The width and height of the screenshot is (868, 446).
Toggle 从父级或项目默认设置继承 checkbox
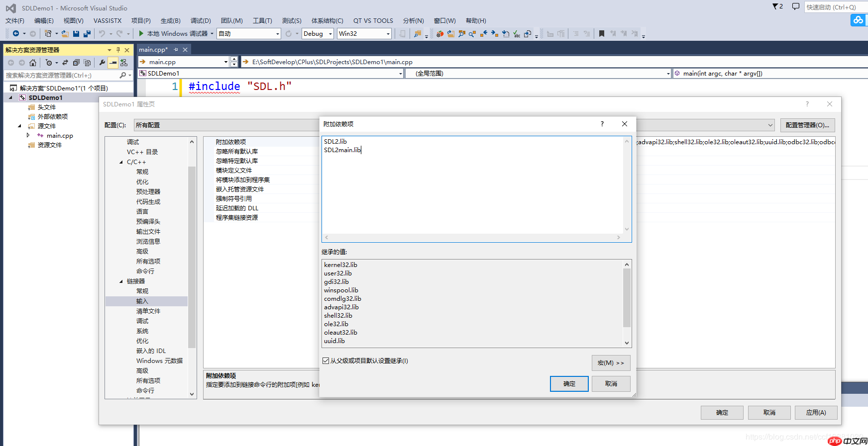tap(326, 361)
